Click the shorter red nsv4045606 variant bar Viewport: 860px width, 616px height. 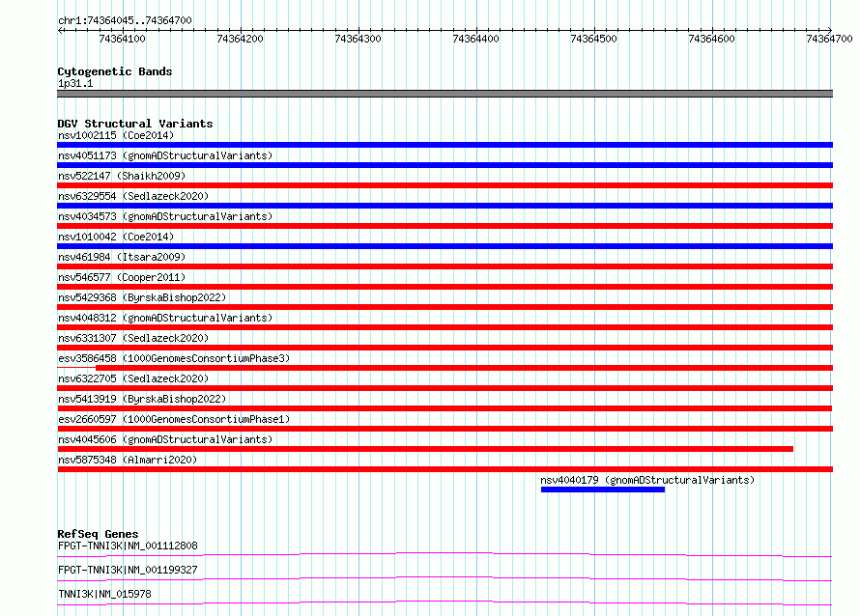click(425, 449)
